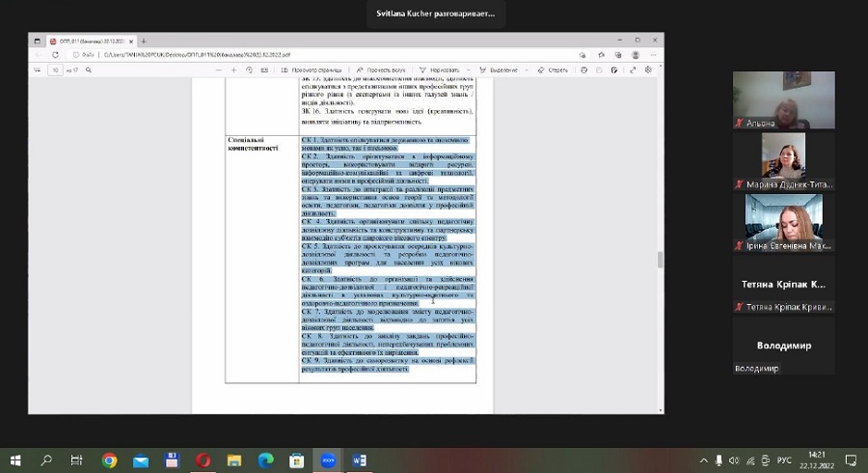Toggle the PDF contents sidebar icon
The image size is (868, 473).
(40, 70)
